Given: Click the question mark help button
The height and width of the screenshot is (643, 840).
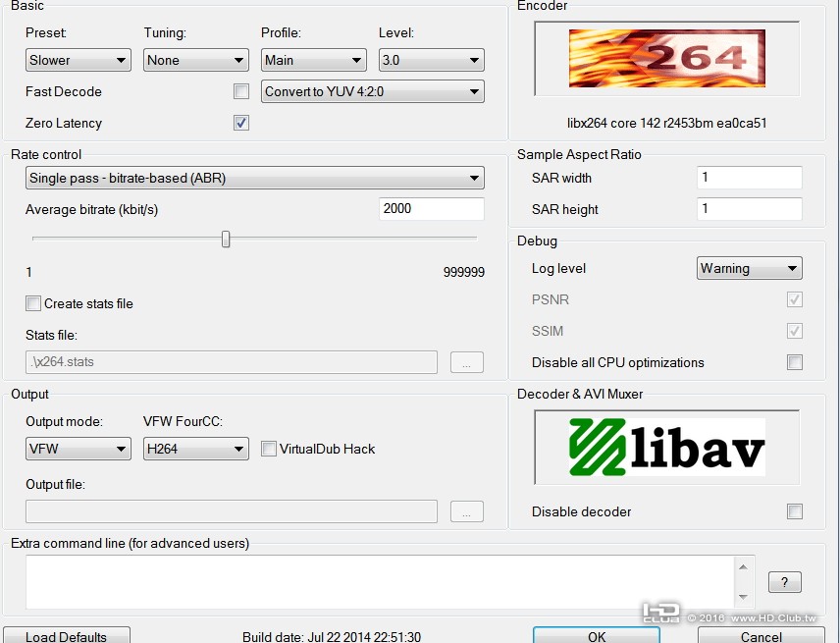Looking at the screenshot, I should point(785,582).
